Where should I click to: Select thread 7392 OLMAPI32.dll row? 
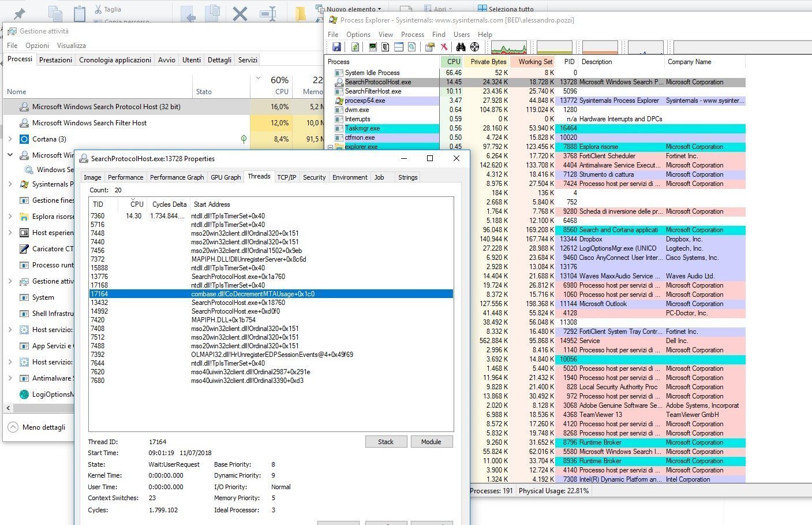click(271, 355)
